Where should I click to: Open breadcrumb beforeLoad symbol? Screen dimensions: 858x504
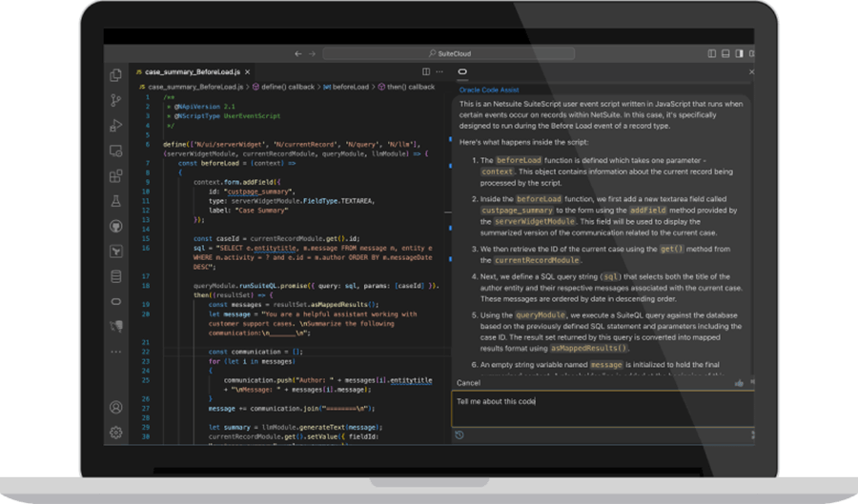[346, 87]
